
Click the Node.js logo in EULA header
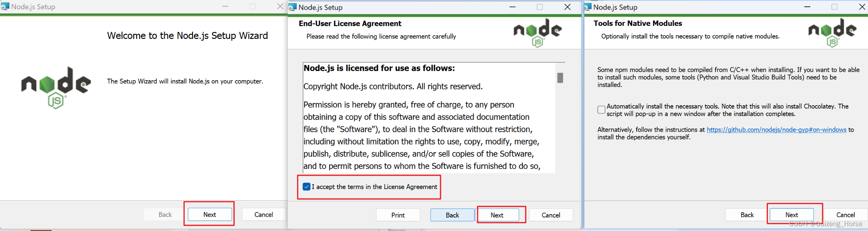(x=537, y=32)
